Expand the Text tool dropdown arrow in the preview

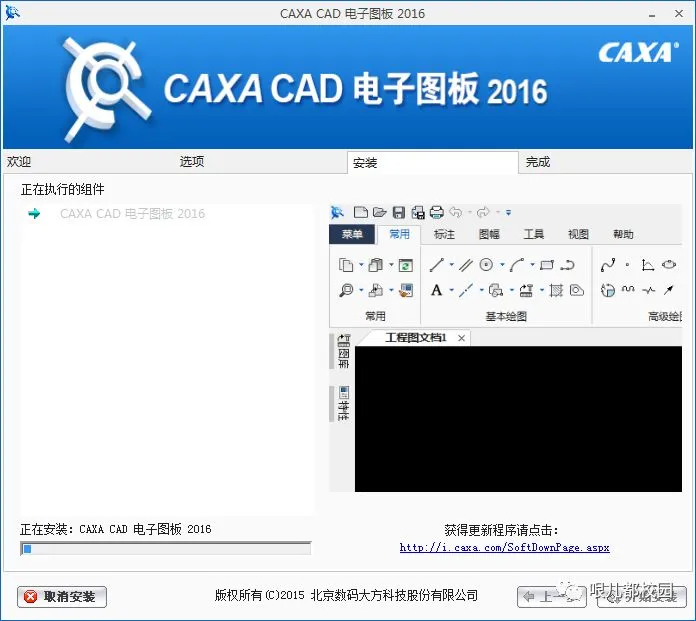[451, 290]
